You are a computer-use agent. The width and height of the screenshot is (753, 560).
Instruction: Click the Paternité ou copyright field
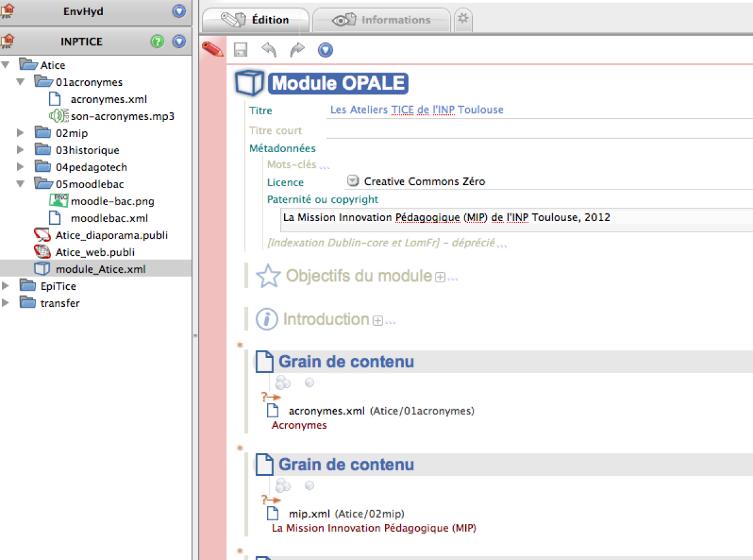tap(514, 218)
